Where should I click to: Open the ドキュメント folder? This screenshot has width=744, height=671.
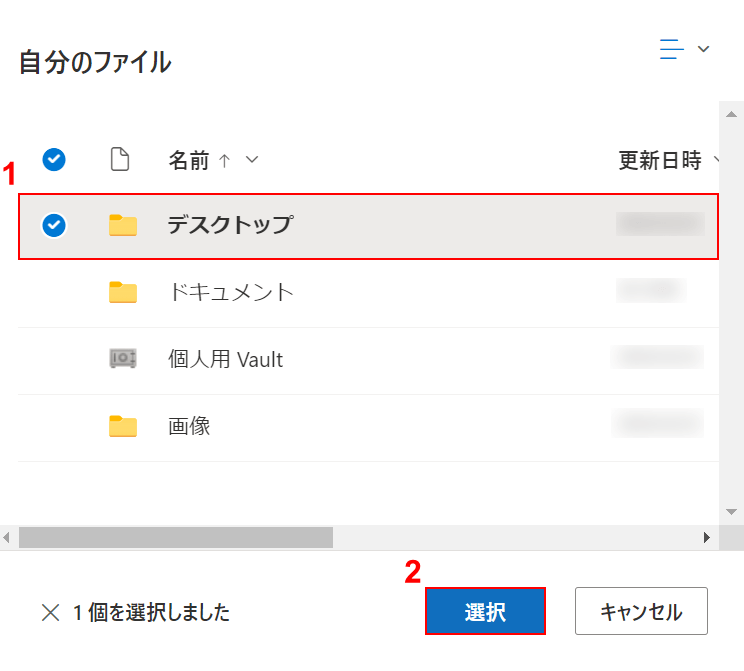(231, 292)
